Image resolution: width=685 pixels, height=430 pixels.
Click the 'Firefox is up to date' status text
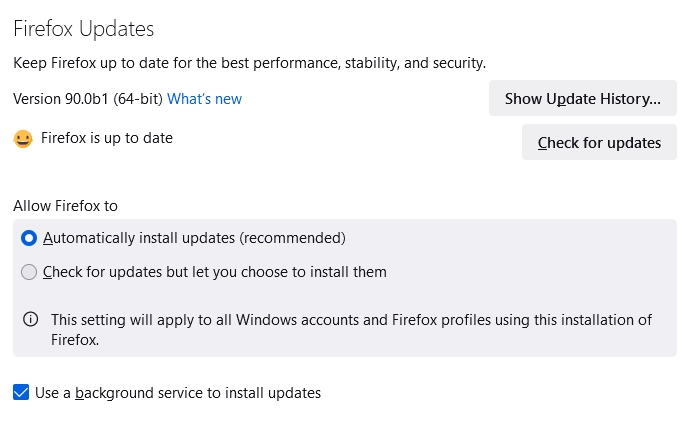click(107, 138)
